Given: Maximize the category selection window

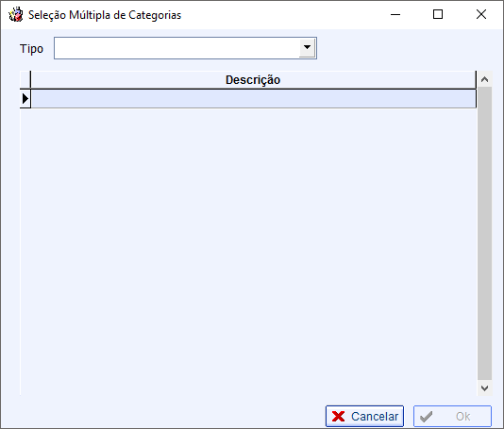Looking at the screenshot, I should [438, 14].
